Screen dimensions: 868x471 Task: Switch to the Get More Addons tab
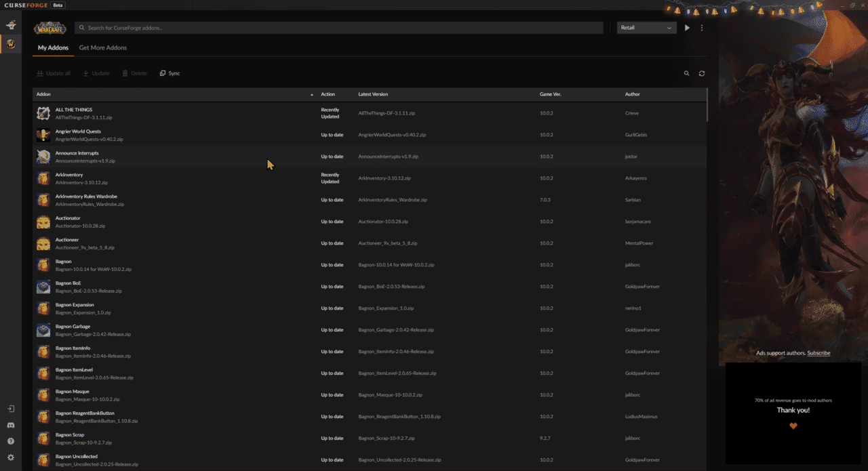pos(103,47)
